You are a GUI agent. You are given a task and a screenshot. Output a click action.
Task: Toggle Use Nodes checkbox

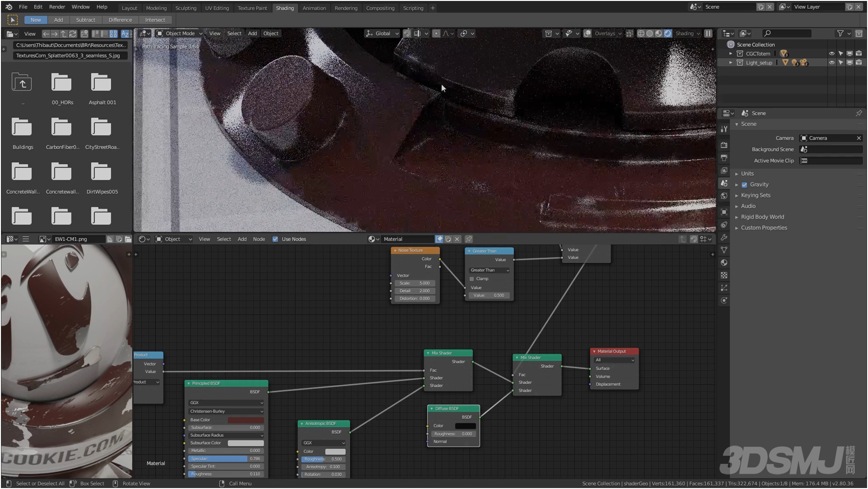[275, 239]
